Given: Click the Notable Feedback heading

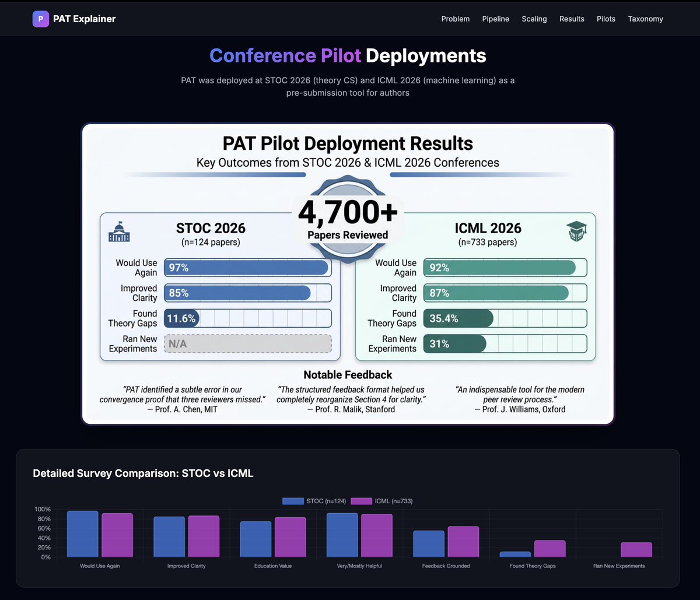Looking at the screenshot, I should [x=348, y=375].
